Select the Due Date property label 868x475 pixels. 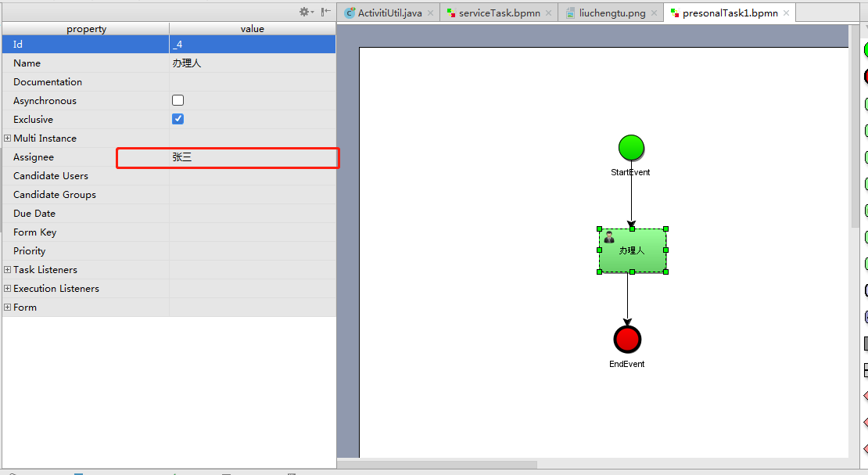click(x=34, y=214)
